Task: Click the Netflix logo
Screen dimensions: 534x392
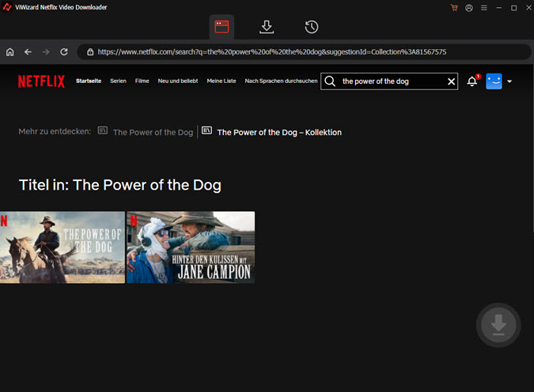Action: 41,81
